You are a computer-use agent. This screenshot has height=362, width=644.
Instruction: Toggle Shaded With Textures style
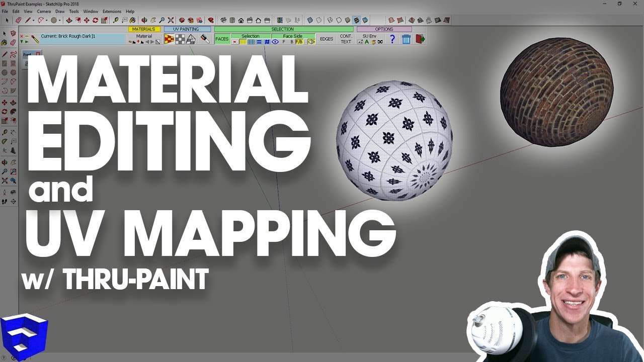(x=356, y=20)
